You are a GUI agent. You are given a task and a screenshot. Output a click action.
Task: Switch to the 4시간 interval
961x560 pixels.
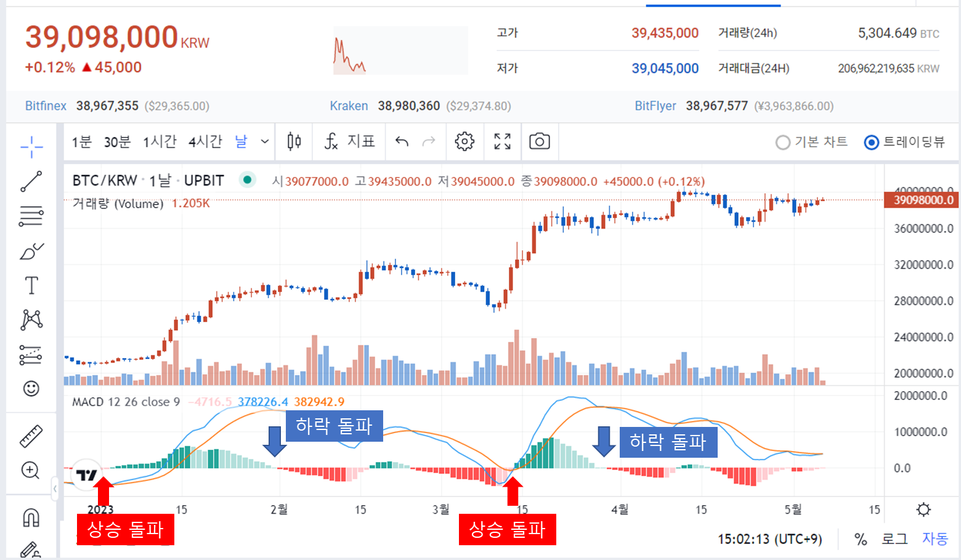click(x=205, y=142)
